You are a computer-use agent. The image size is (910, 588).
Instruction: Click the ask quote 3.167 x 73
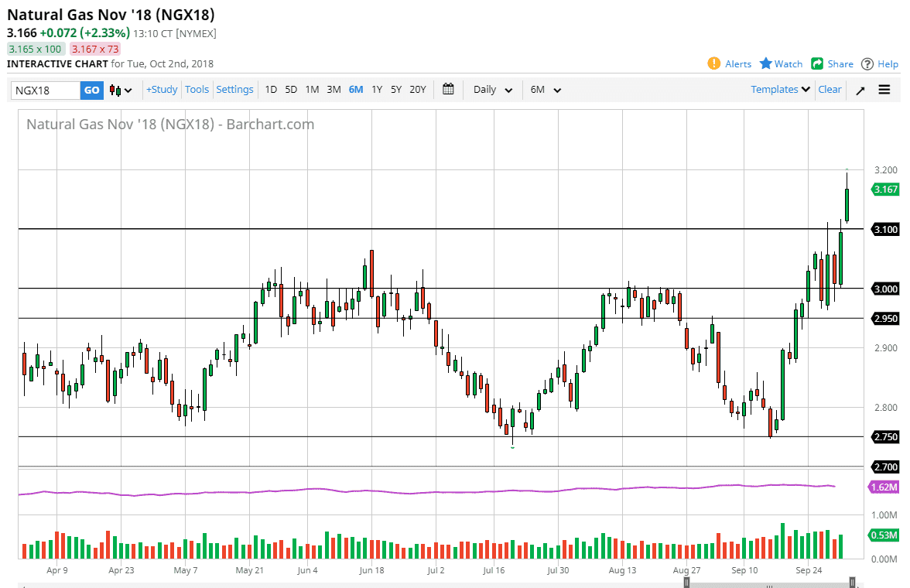pos(95,50)
